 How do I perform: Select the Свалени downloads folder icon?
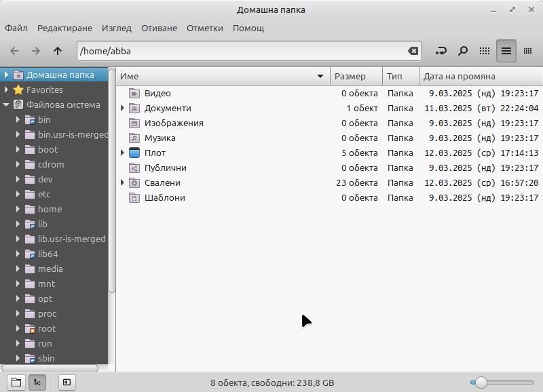click(x=134, y=182)
